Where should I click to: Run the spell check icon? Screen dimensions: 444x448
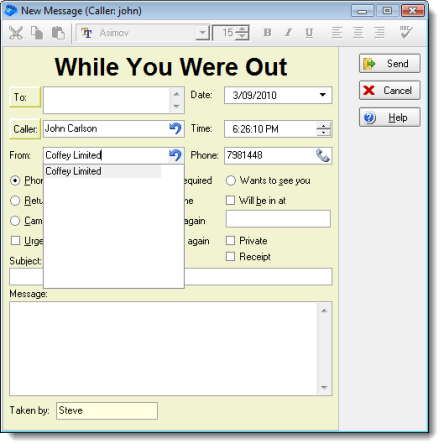406,32
